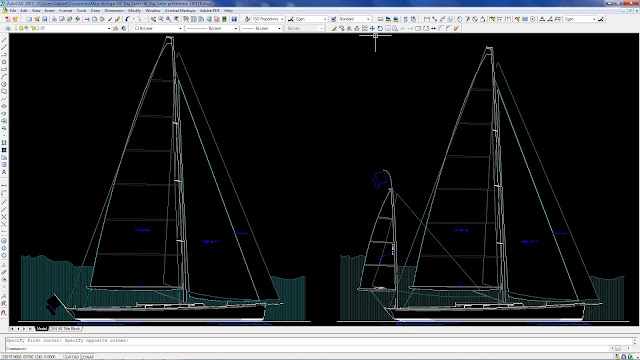The image size is (640, 360).
Task: Select the Circle tool in Draw toolbar
Action: click(4, 84)
